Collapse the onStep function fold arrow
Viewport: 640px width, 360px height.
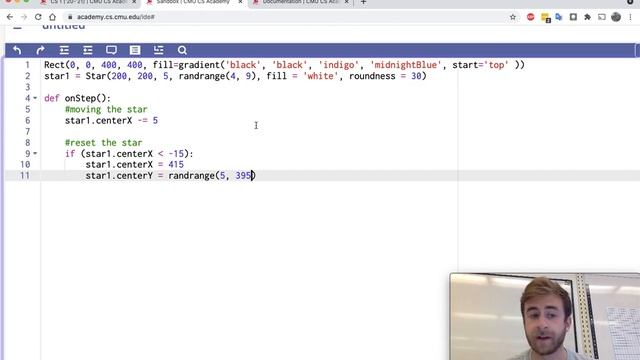pyautogui.click(x=35, y=98)
